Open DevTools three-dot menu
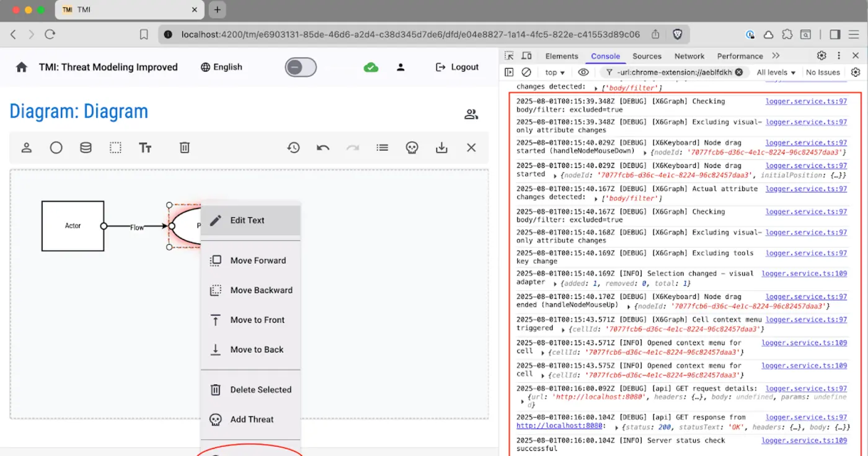 (x=839, y=56)
